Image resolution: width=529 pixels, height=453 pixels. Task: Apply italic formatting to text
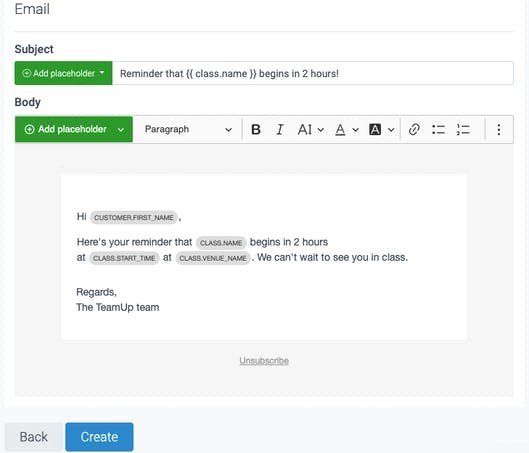tap(279, 130)
